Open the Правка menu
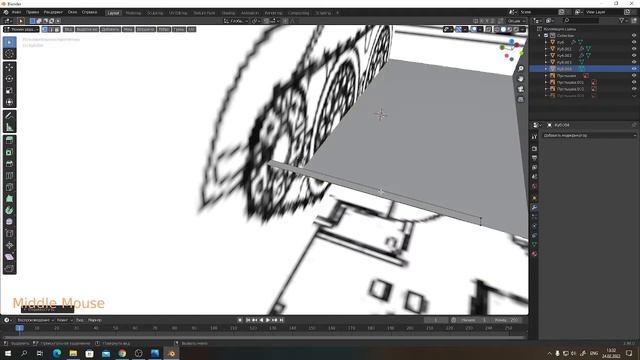 pyautogui.click(x=33, y=12)
